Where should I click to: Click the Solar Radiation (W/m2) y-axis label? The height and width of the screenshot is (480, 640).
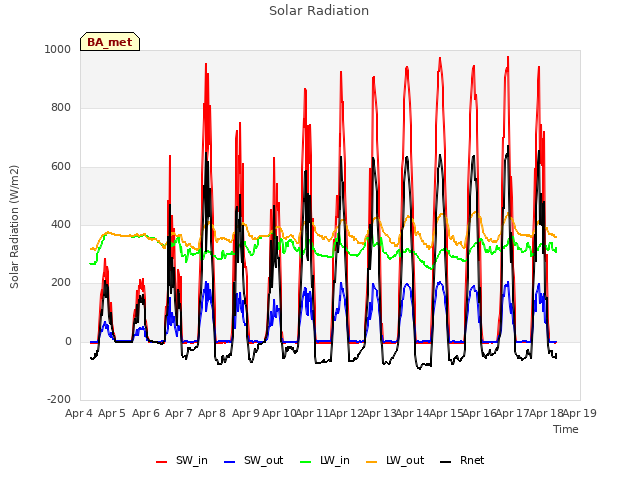pyautogui.click(x=14, y=227)
